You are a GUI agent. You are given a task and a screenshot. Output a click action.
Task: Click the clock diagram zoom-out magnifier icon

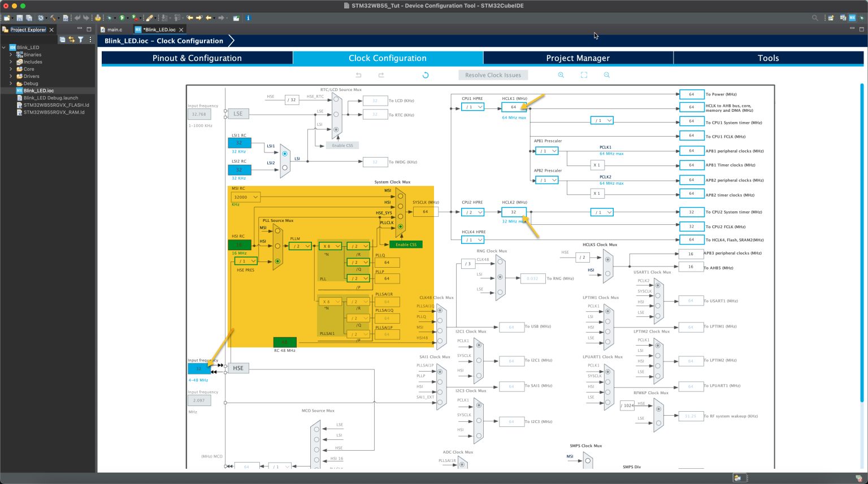pyautogui.click(x=606, y=75)
